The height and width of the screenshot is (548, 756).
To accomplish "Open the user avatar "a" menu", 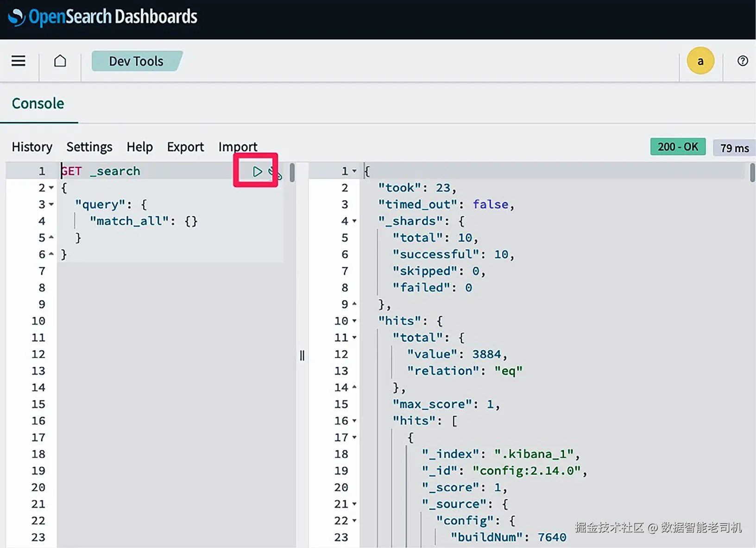I will click(700, 61).
